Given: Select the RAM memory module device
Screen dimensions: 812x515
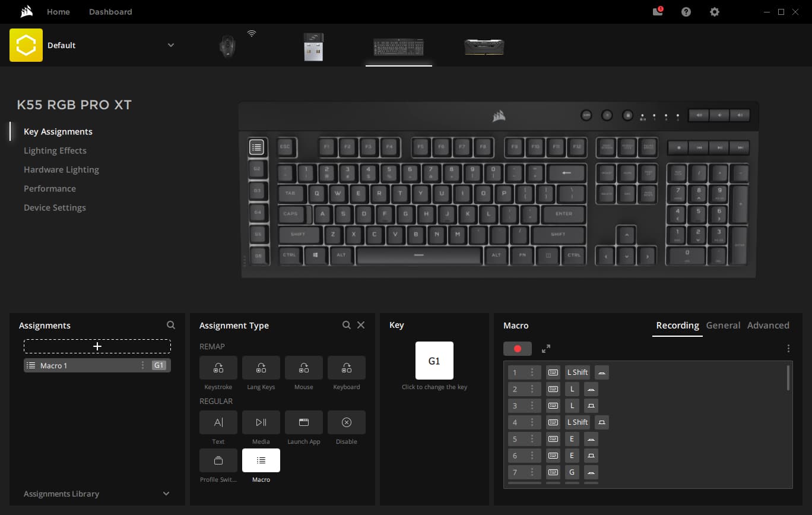Looking at the screenshot, I should 484,47.
